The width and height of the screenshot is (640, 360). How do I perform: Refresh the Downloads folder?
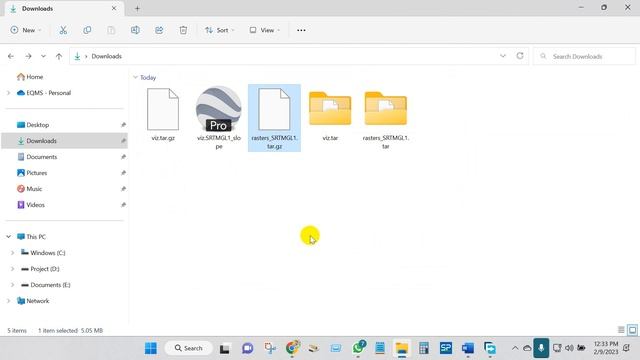(520, 56)
